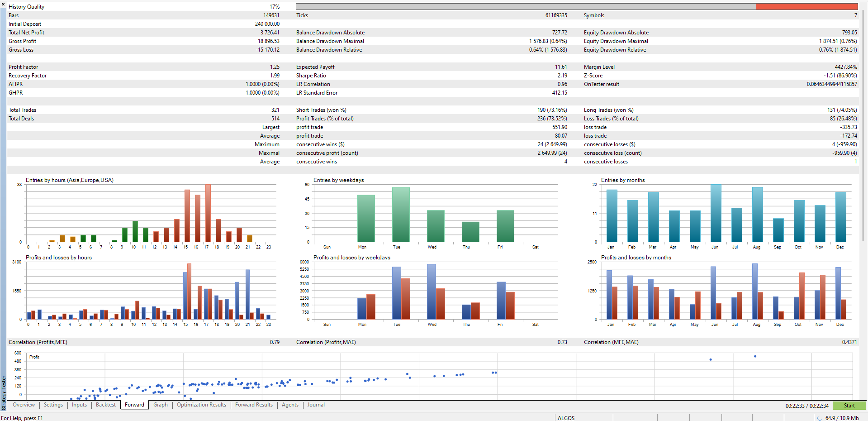Close the Strategy Tester panel
The height and width of the screenshot is (421, 868).
(x=3, y=4)
